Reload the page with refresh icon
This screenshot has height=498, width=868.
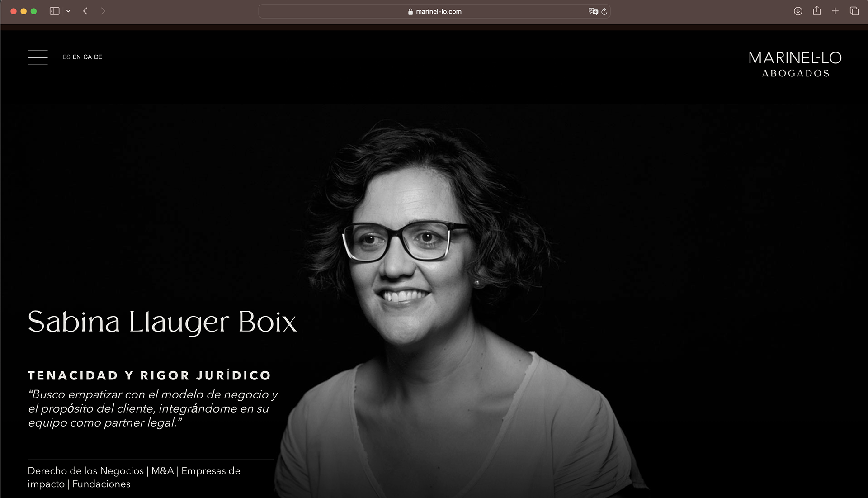pyautogui.click(x=604, y=11)
